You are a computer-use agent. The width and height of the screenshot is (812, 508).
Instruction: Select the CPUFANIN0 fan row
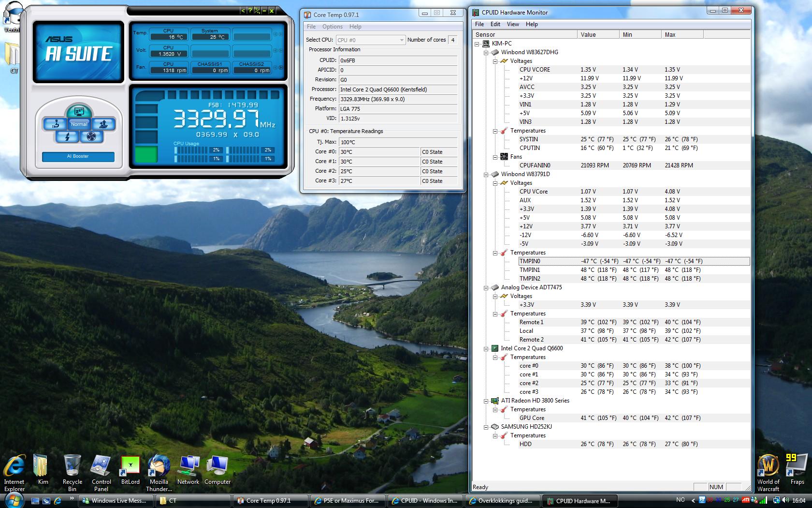(x=634, y=165)
